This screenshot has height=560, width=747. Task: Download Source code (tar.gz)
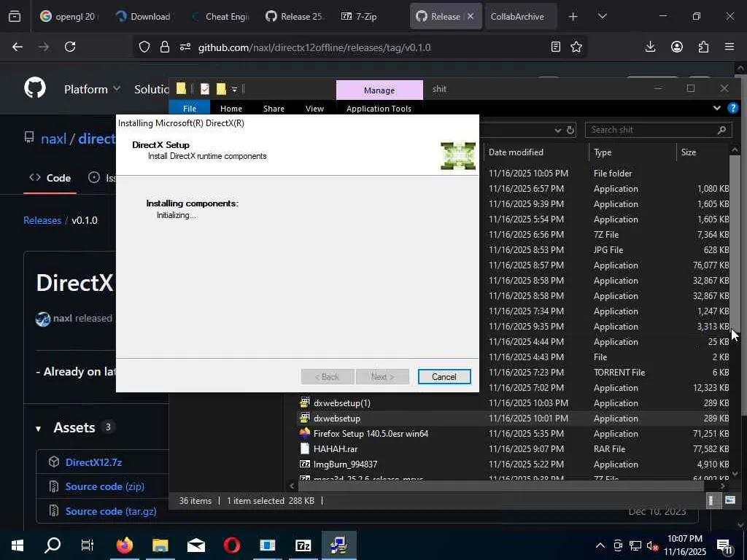111,511
